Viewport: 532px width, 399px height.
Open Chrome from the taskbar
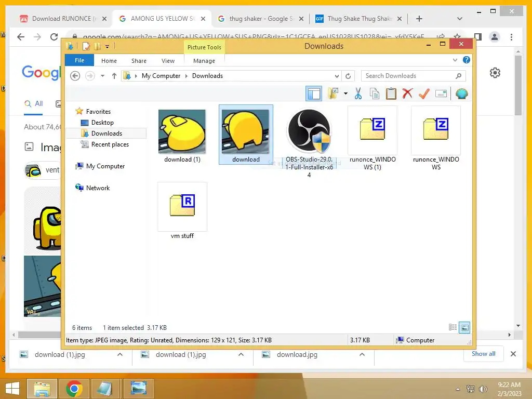[x=74, y=389]
